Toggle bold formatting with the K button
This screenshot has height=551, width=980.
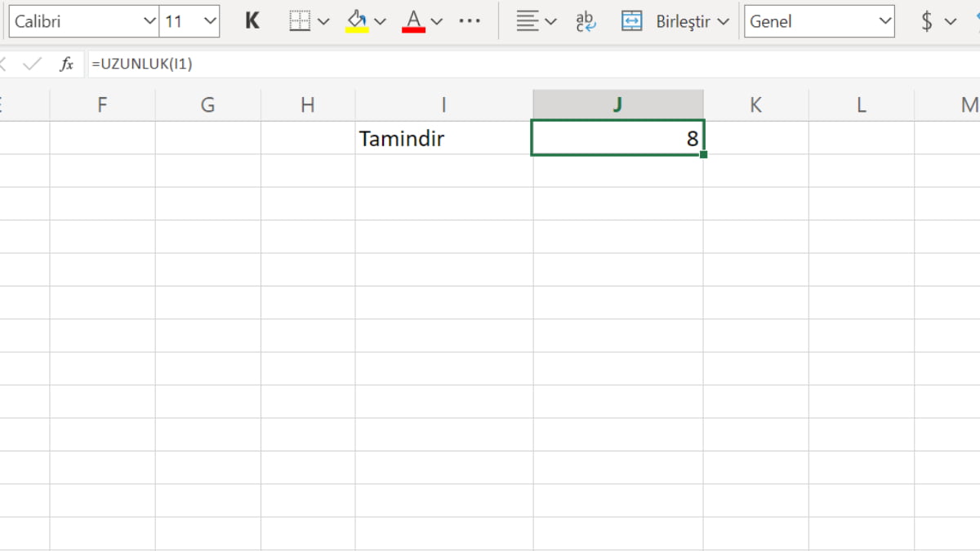[252, 21]
